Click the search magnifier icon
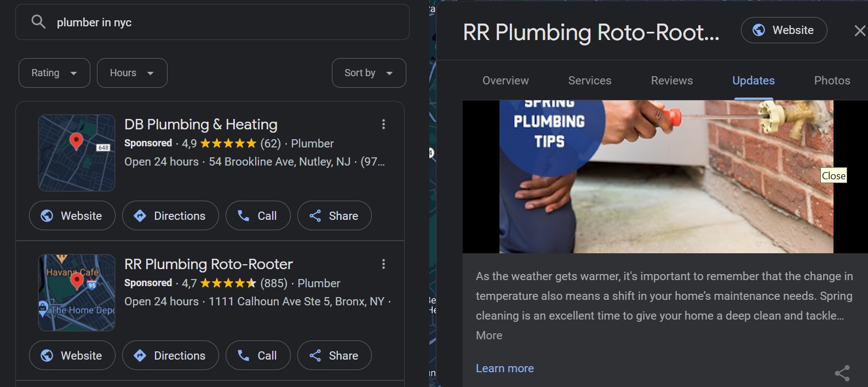Screen dimensions: 868x387 coord(38,22)
